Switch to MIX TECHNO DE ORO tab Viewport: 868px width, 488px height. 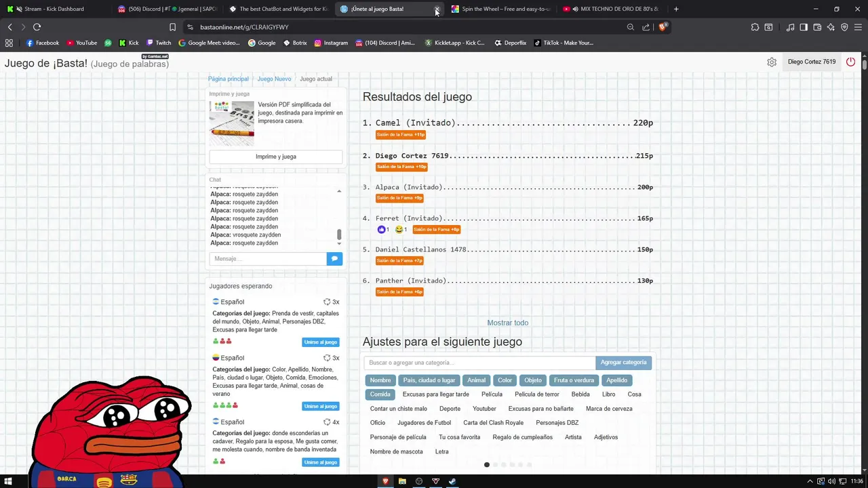coord(612,9)
